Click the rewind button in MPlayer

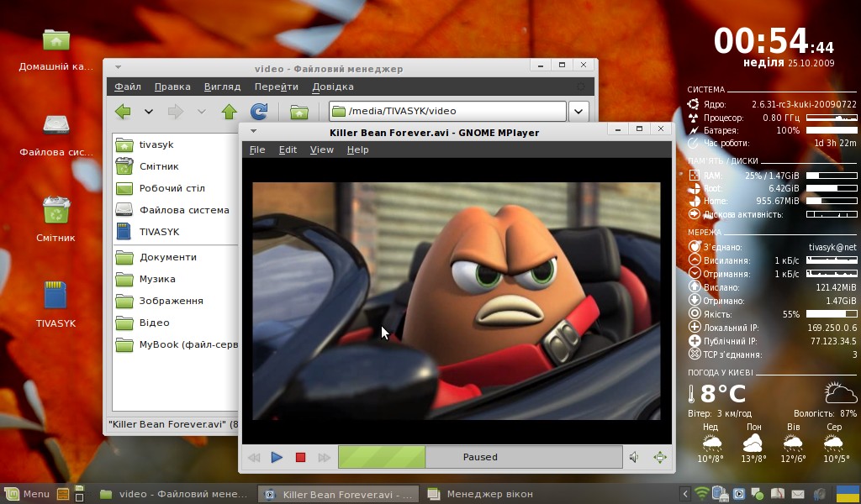pos(254,458)
